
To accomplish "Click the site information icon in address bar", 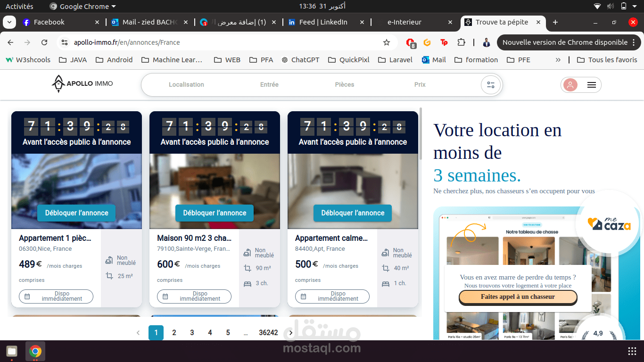I will click(x=65, y=42).
